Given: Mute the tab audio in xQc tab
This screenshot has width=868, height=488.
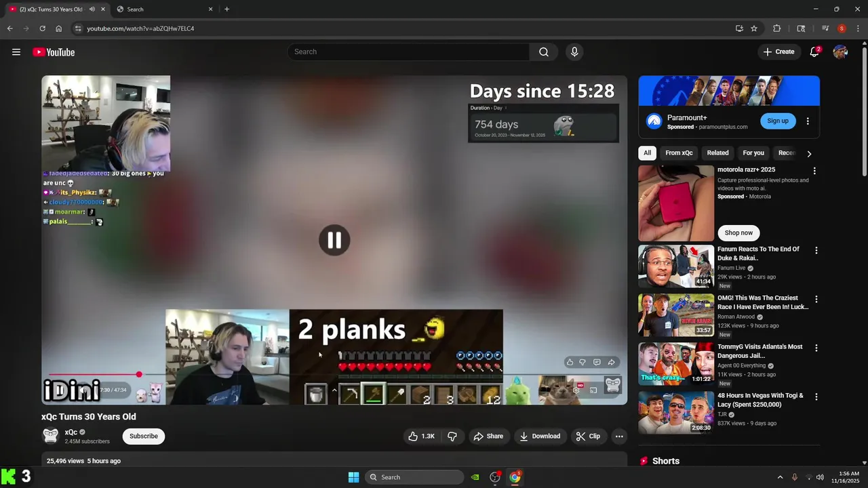Looking at the screenshot, I should [92, 9].
